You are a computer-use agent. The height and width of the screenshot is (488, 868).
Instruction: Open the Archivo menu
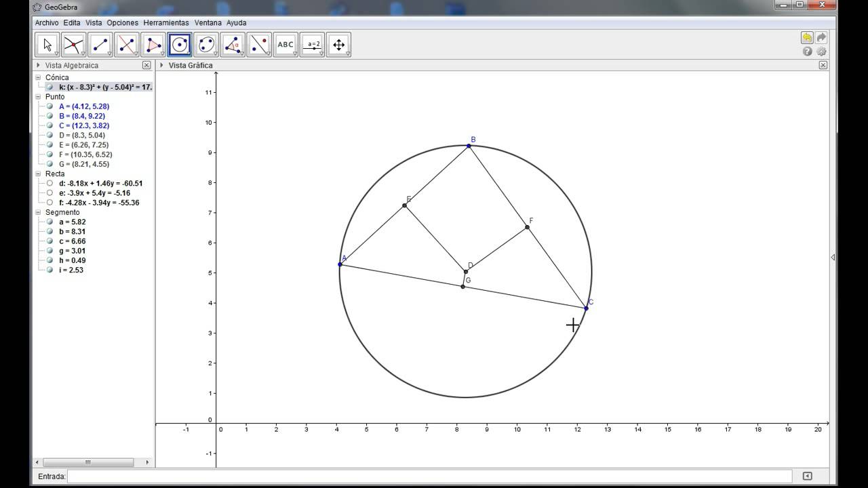pos(47,22)
